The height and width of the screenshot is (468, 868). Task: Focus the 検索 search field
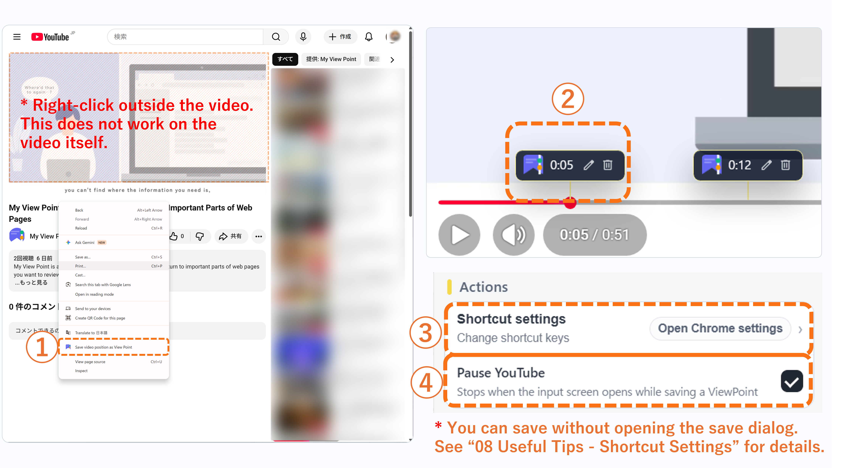pos(185,37)
